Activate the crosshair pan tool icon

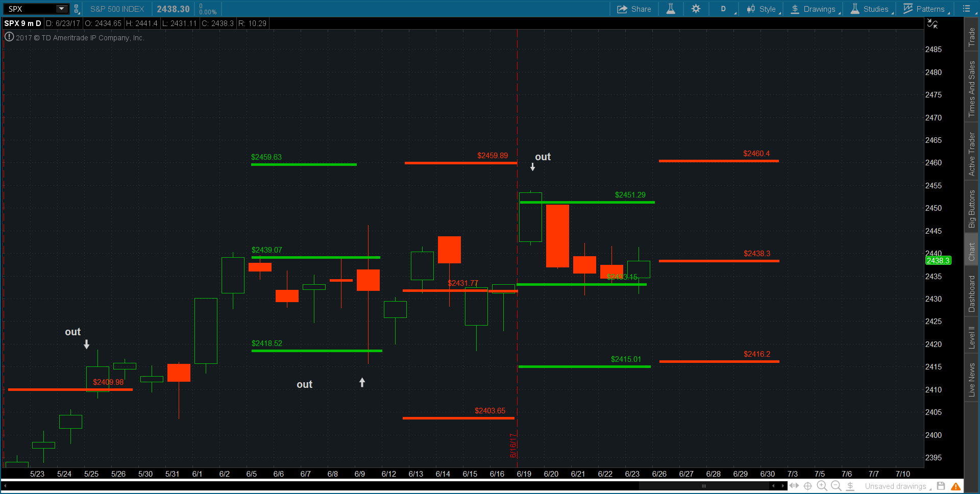coord(807,486)
